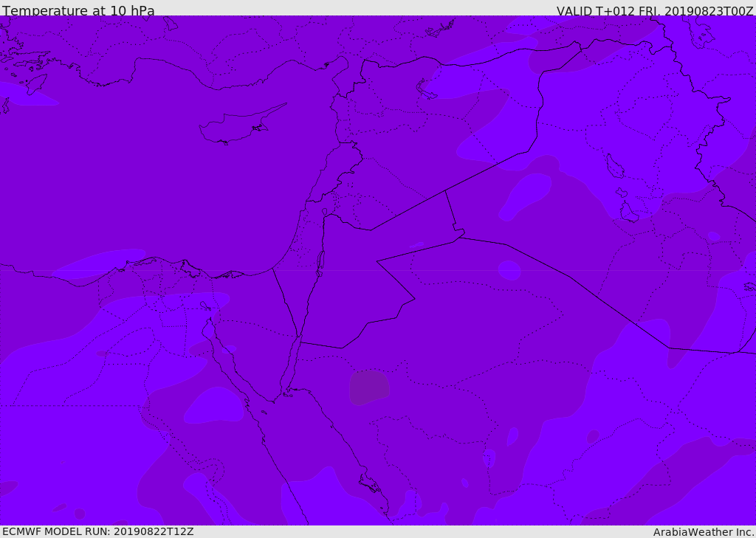Image resolution: width=756 pixels, height=538 pixels.
Task: Click the "Temperature at 10 hPa" title
Action: pos(78,11)
